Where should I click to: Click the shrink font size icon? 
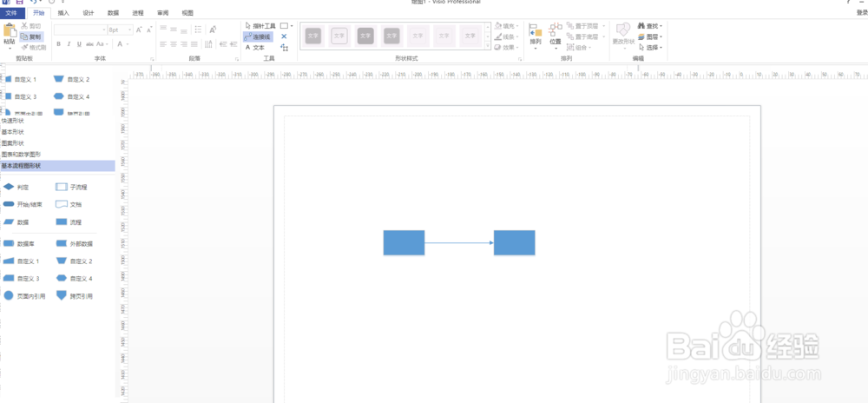pos(149,30)
